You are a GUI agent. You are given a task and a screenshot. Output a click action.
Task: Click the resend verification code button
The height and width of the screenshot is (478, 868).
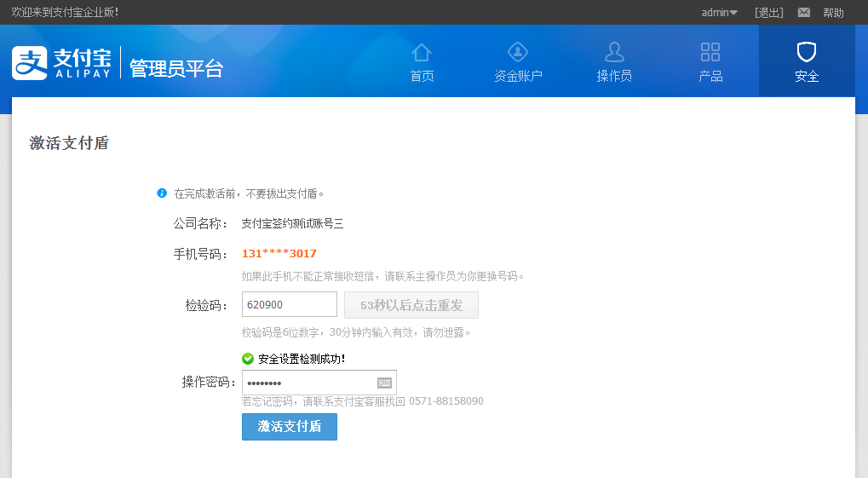[411, 305]
